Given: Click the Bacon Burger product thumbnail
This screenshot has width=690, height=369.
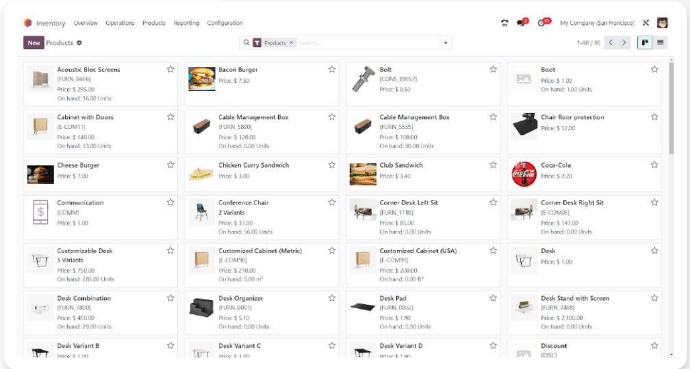Looking at the screenshot, I should pos(202,79).
